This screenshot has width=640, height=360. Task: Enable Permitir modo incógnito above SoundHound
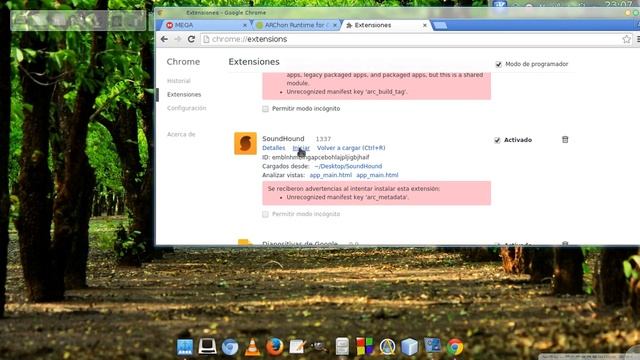[x=265, y=109]
